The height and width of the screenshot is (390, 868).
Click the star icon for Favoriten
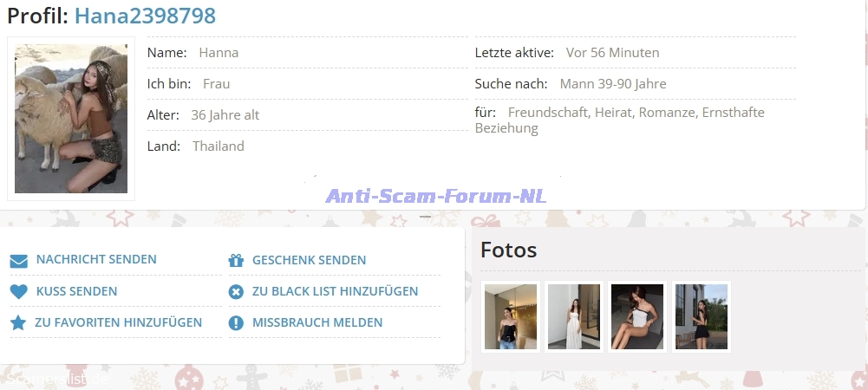coord(18,323)
